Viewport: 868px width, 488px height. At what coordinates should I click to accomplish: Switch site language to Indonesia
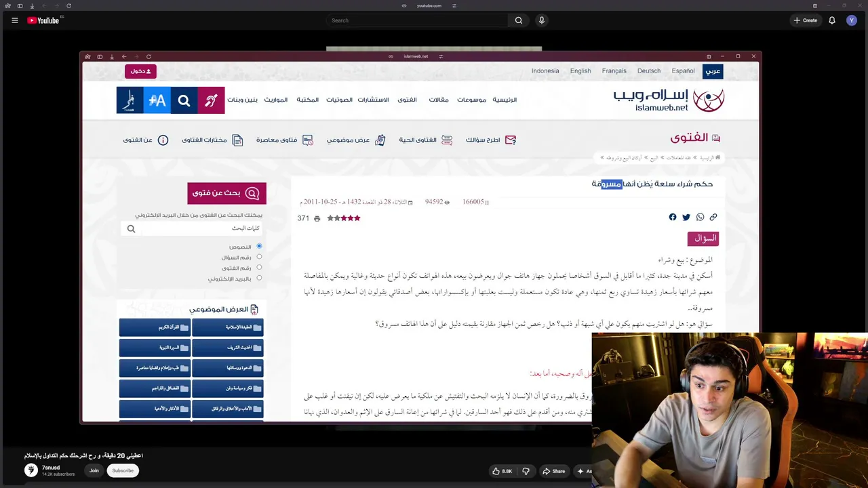(x=545, y=71)
